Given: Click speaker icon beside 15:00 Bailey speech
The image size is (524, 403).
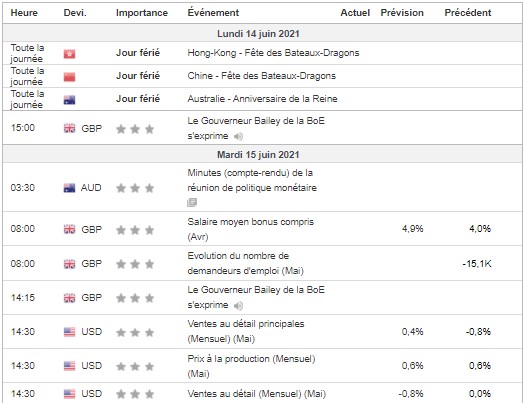Looking at the screenshot, I should [x=238, y=136].
